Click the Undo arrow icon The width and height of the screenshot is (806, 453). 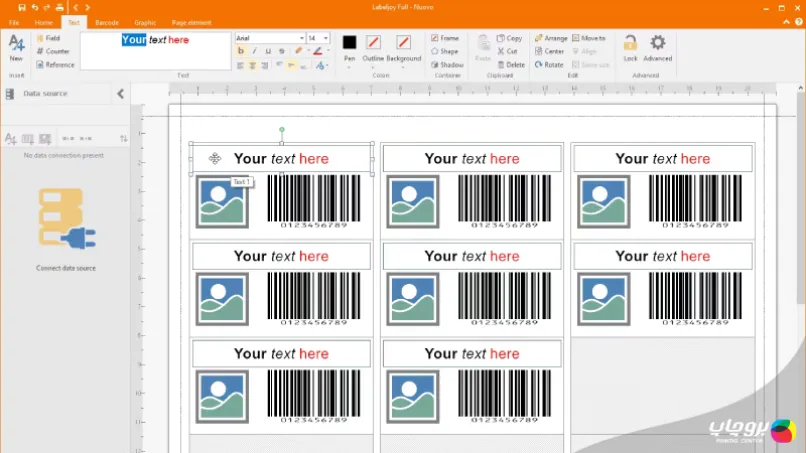pyautogui.click(x=34, y=8)
